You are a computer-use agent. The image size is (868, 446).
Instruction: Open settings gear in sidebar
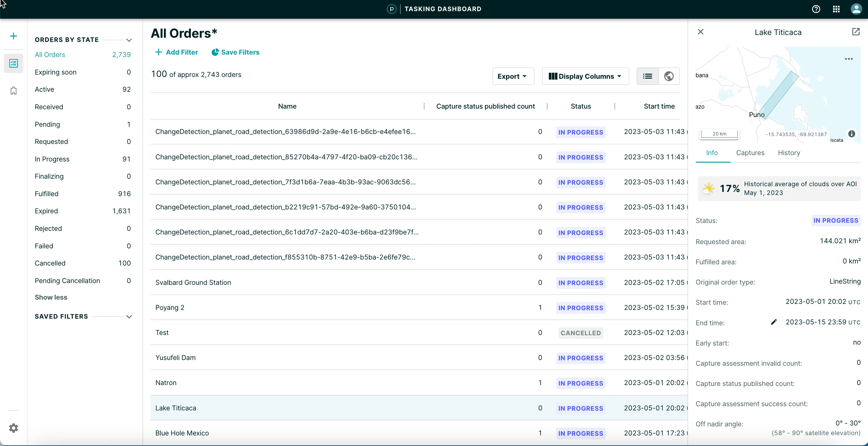(14, 428)
